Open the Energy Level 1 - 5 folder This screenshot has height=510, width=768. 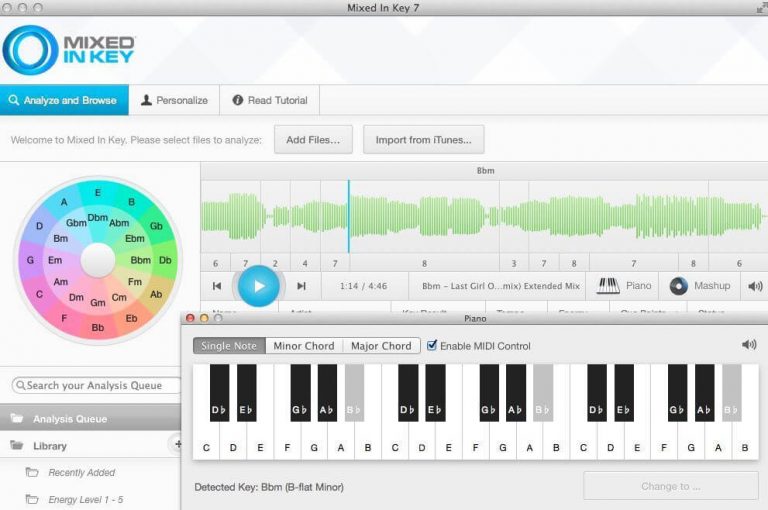86,499
